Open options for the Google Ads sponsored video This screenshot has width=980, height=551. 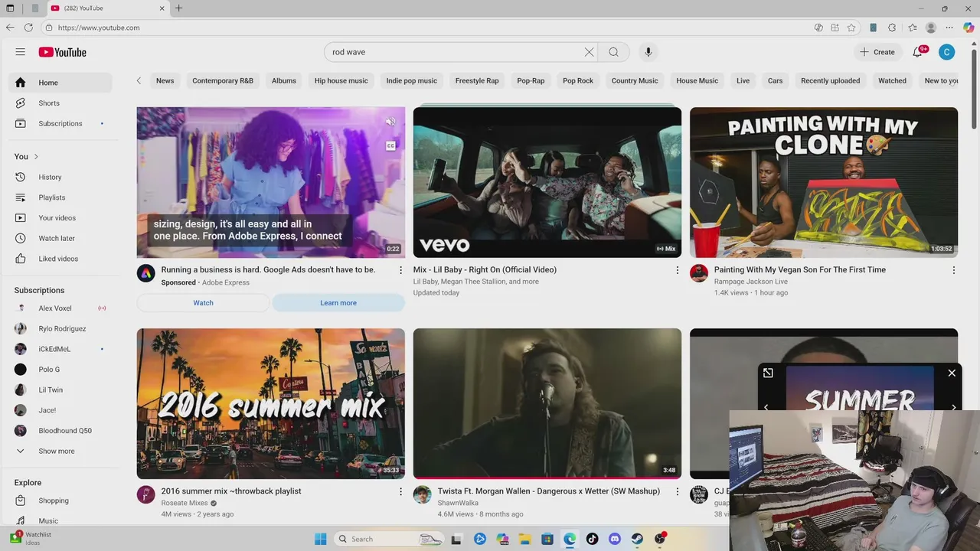(x=400, y=270)
